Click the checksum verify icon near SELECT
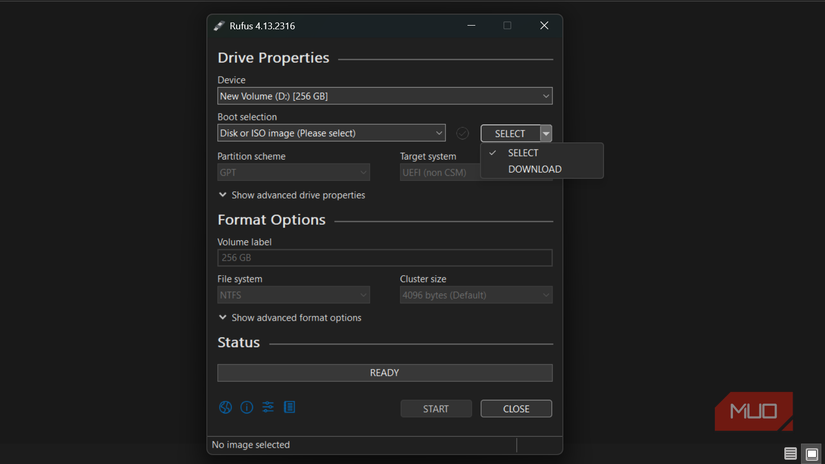Screen dimensions: 825x464 (462, 134)
